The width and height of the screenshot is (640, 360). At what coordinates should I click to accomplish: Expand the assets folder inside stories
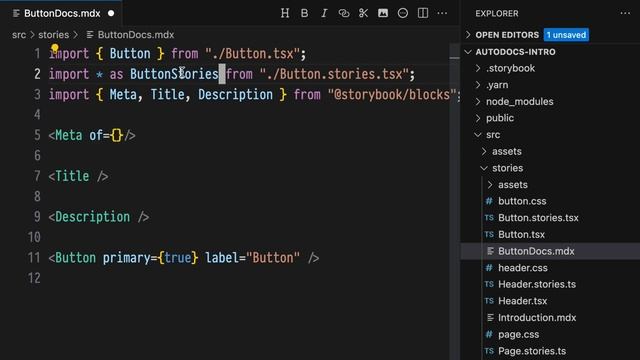click(x=513, y=185)
